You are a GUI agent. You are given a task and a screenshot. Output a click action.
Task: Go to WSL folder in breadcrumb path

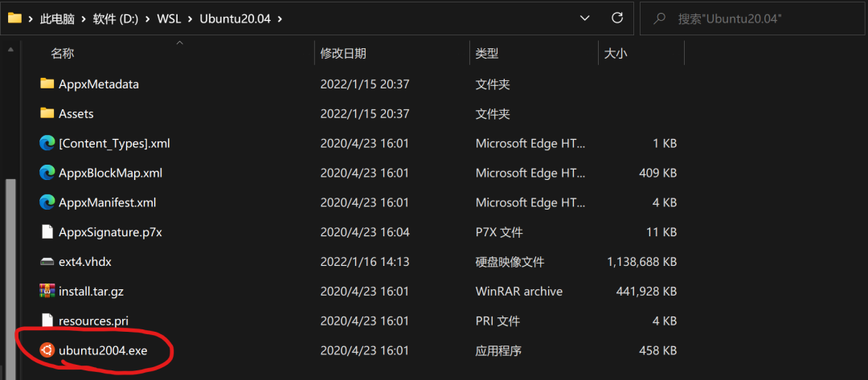[168, 18]
